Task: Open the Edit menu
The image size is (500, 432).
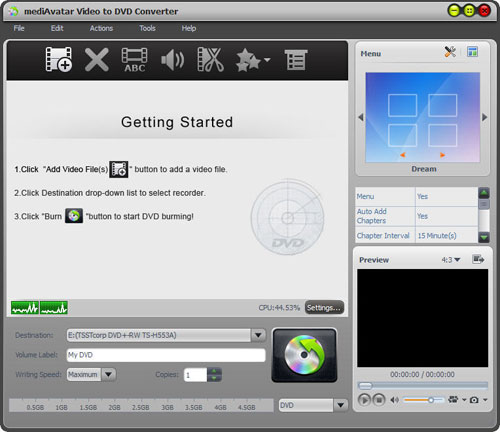Action: click(x=57, y=28)
